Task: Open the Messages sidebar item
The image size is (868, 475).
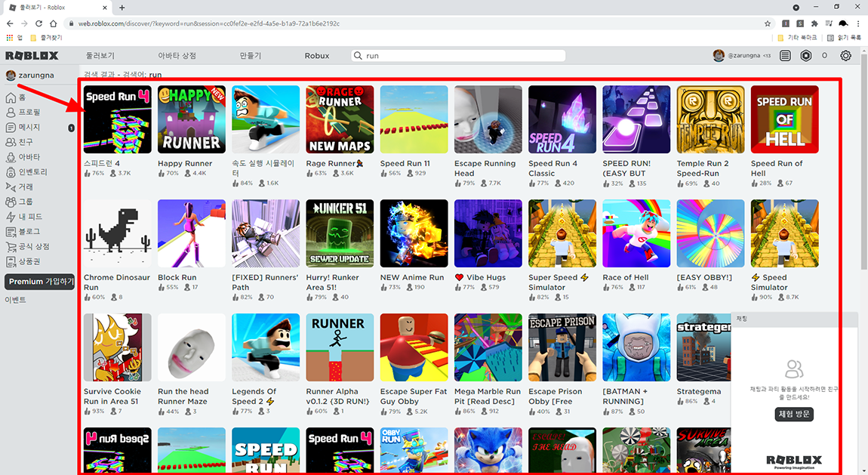Action: coord(23,128)
